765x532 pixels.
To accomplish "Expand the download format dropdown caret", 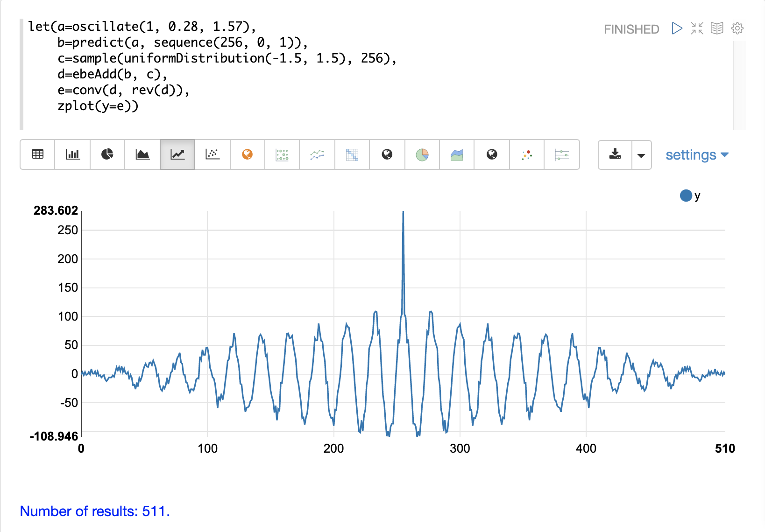I will [x=641, y=155].
